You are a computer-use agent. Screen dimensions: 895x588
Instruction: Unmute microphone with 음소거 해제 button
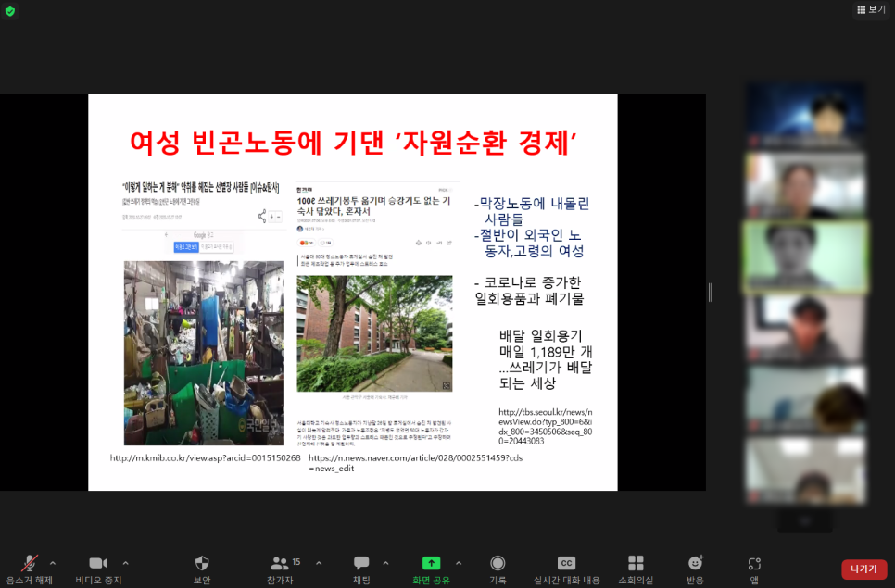[29, 569]
